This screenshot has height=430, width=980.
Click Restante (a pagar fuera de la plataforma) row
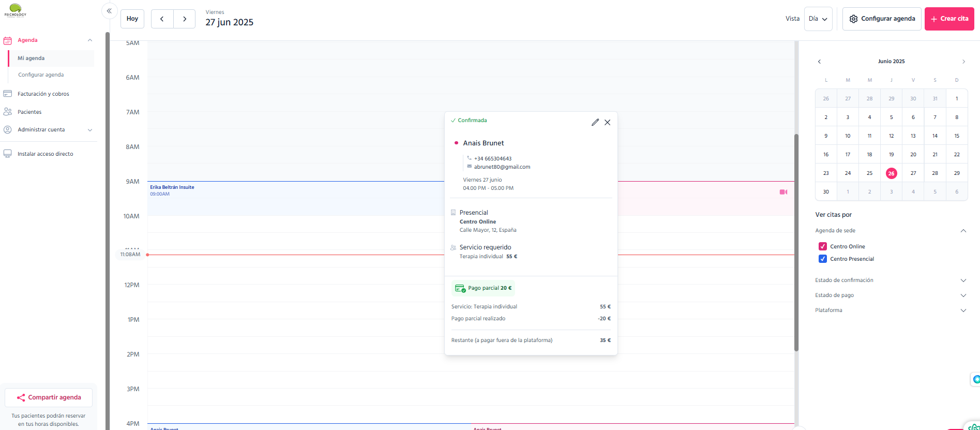(531, 340)
